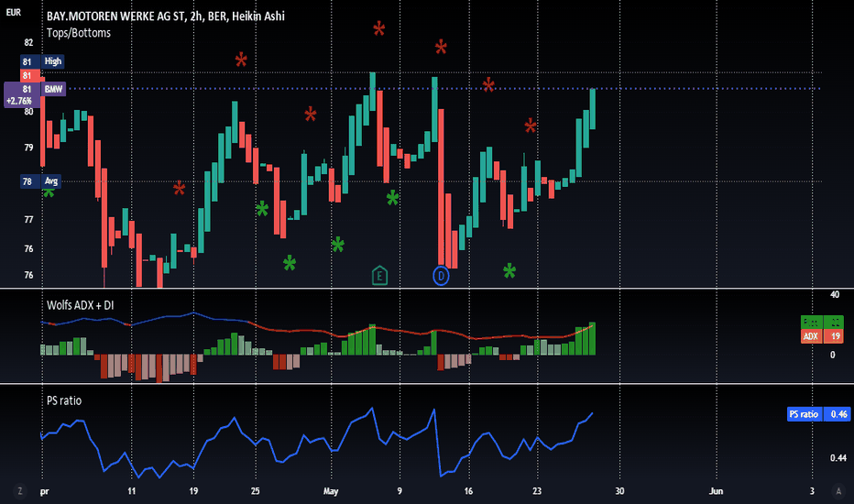The image size is (854, 504).
Task: Click the 0.44 scale value in the PS ratio pane
Action: [838, 457]
